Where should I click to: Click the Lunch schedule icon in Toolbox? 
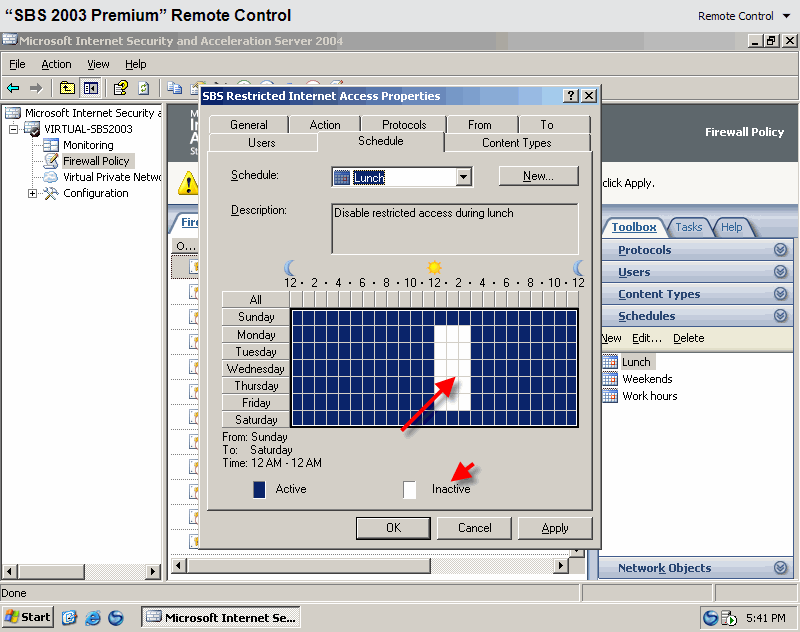pyautogui.click(x=610, y=362)
